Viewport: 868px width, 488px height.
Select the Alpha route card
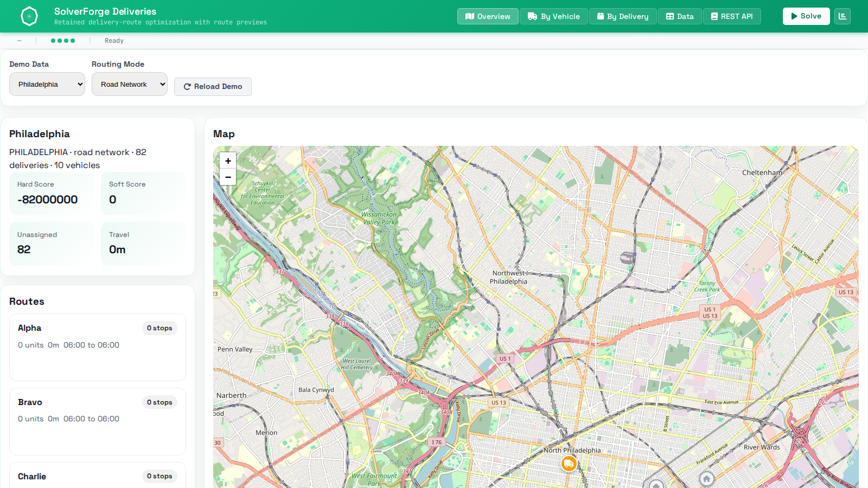pyautogui.click(x=98, y=347)
